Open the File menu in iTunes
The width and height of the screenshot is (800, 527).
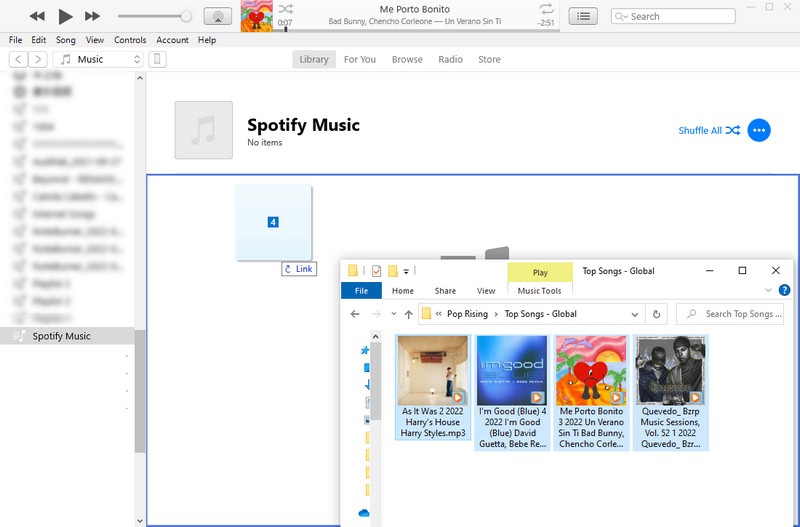[x=15, y=40]
